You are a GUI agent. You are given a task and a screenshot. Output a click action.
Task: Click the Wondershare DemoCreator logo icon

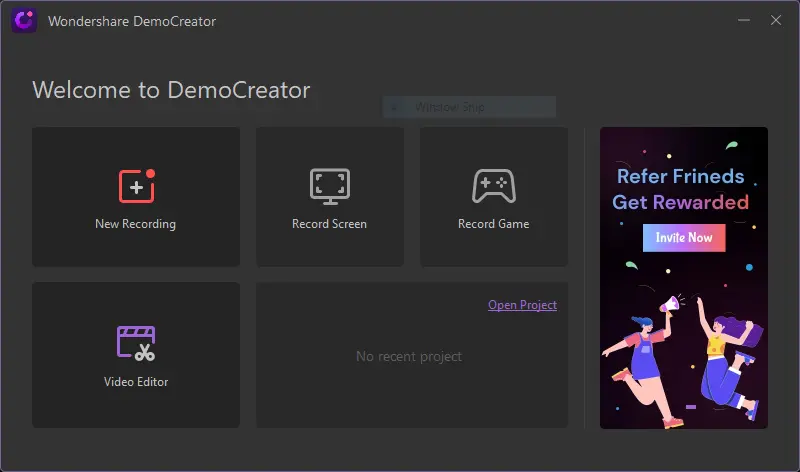24,20
